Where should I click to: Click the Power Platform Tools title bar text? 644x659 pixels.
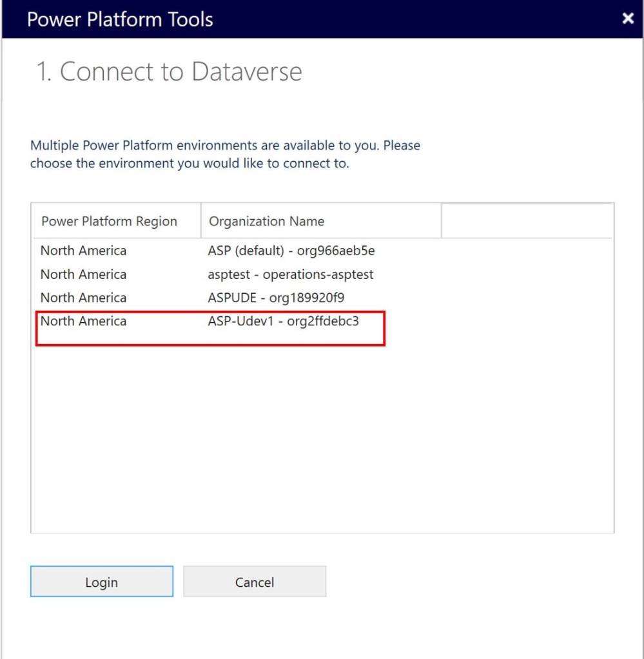[x=120, y=19]
